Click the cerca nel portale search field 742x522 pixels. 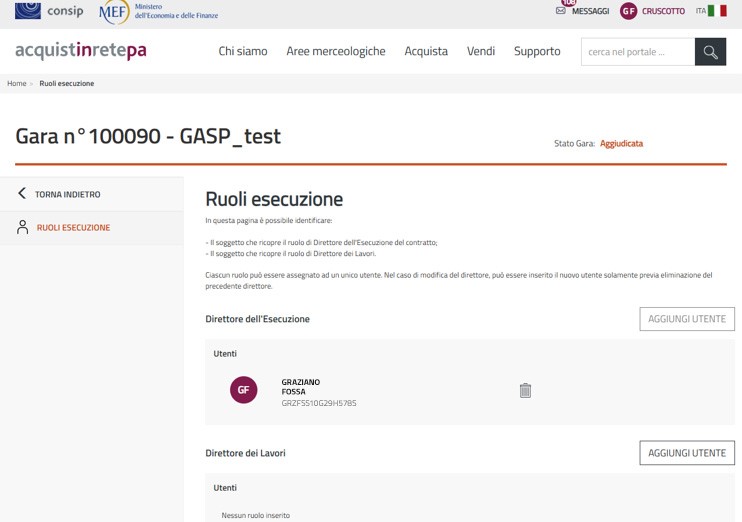click(637, 52)
